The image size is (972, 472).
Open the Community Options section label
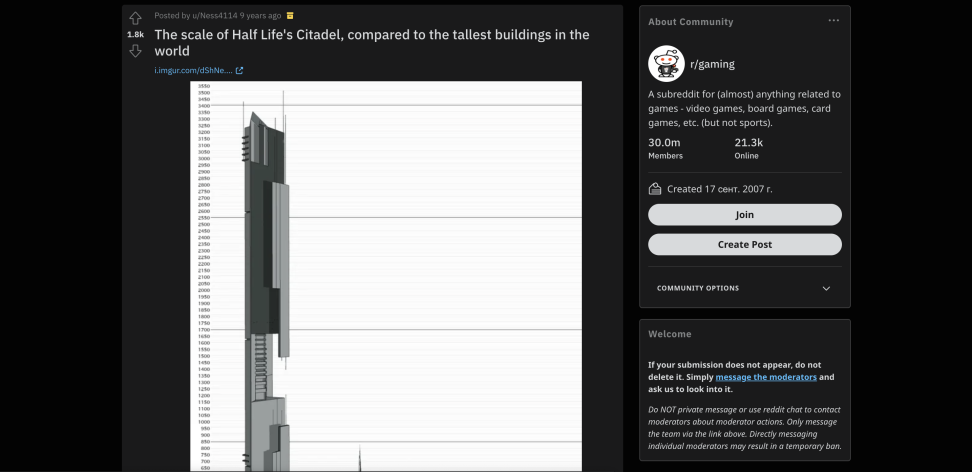698,288
